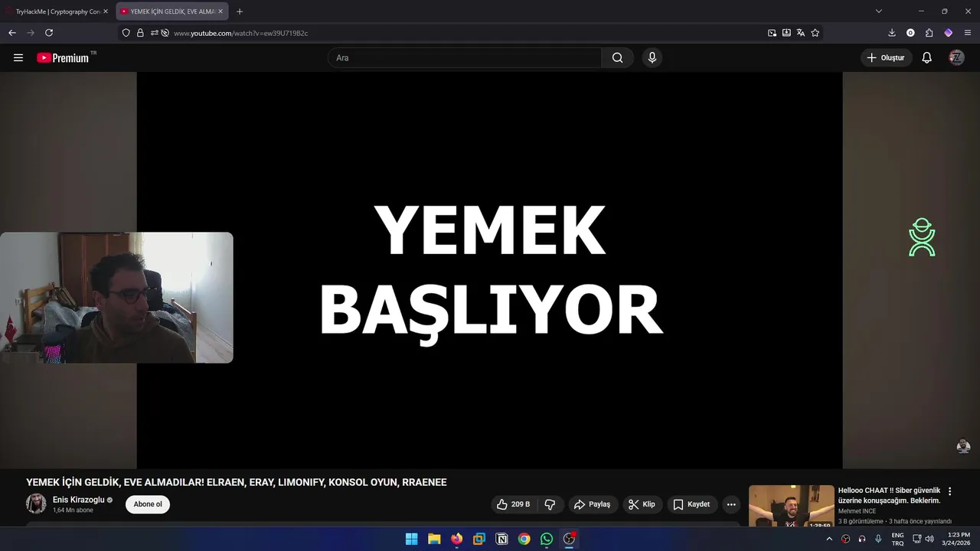980x551 pixels.
Task: Open the Firefox application menu
Action: [968, 33]
